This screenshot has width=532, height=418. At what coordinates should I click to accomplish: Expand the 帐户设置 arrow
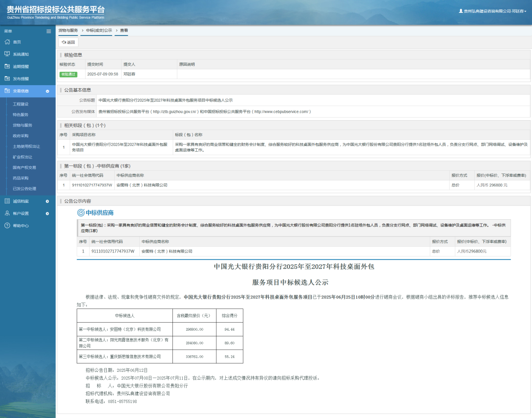pos(48,213)
